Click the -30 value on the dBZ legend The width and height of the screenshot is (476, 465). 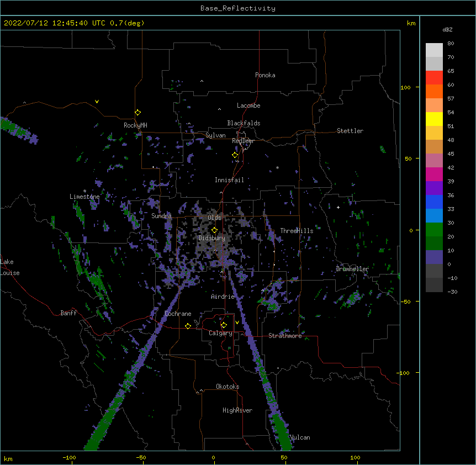452,292
